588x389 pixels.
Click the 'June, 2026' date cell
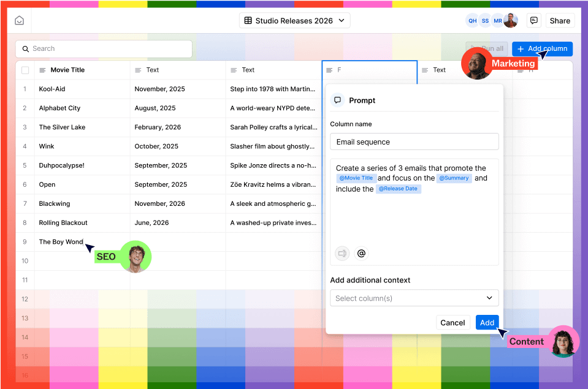(x=178, y=223)
